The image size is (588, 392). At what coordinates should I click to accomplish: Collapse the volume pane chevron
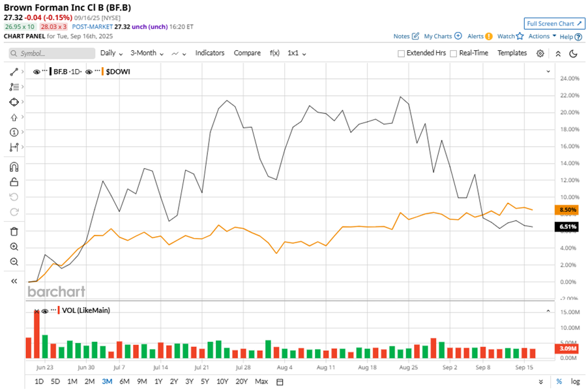pyautogui.click(x=548, y=310)
